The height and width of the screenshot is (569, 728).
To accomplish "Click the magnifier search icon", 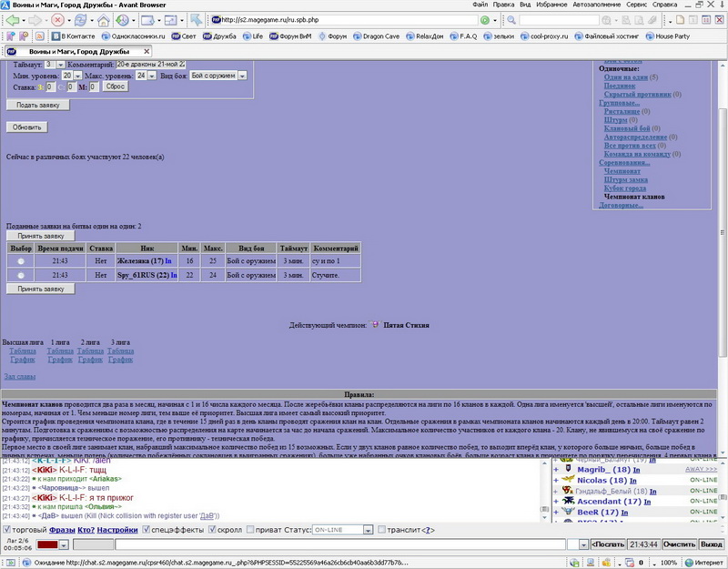I will click(511, 20).
